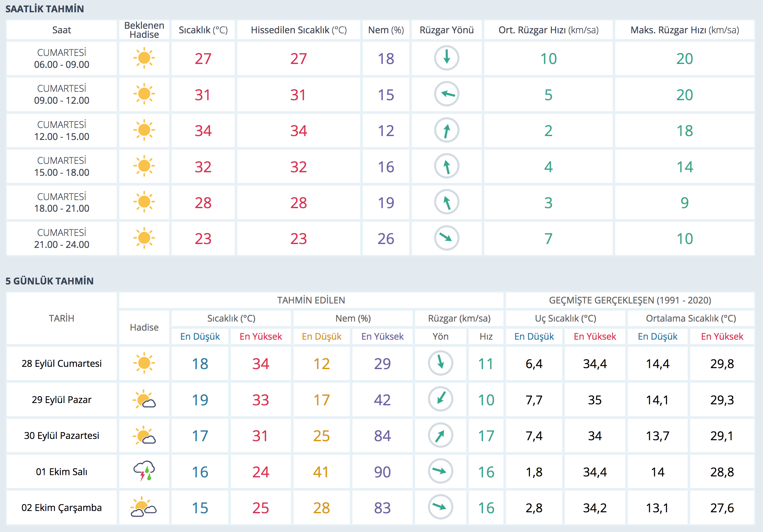Click the TAHMİN EDİLEN header
Viewport: 763px width, 532px height.
(311, 300)
